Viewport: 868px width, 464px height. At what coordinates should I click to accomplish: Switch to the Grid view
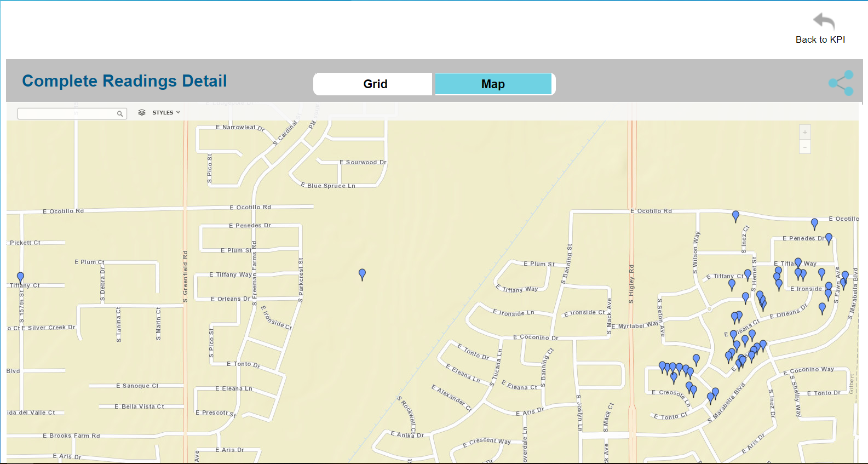pos(375,84)
